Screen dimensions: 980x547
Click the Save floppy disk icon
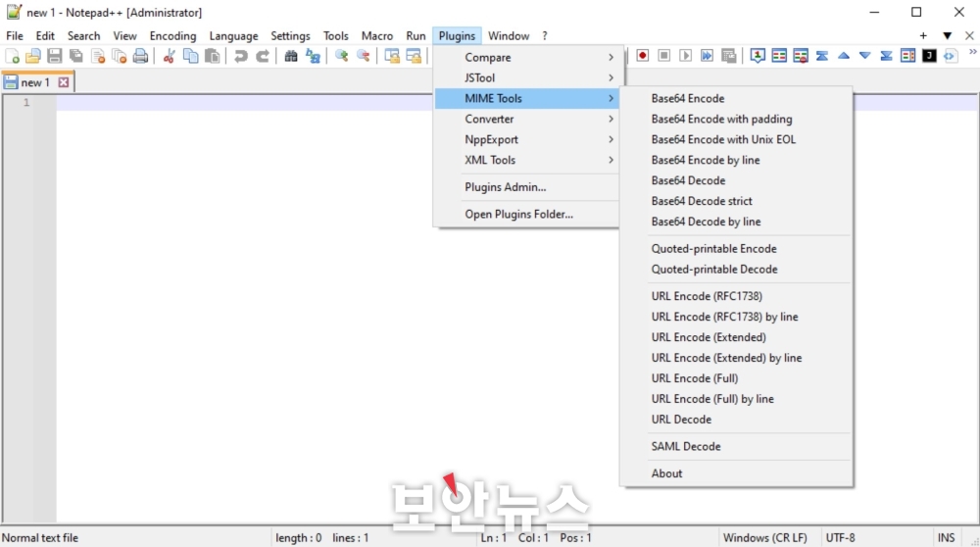pos(54,56)
